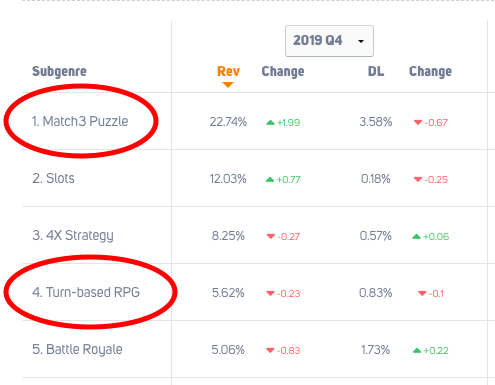Click the green up arrow beside +0.06
Image resolution: width=495 pixels, height=385 pixels.
click(417, 237)
